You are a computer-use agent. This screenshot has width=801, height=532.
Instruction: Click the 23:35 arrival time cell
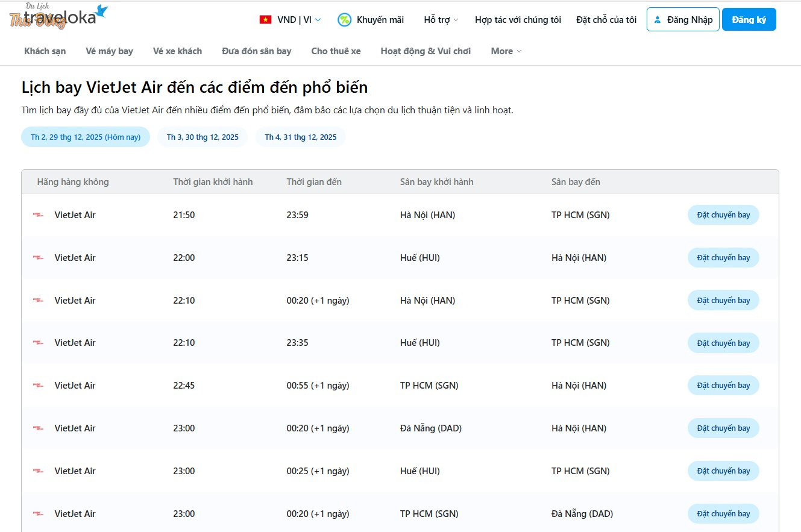(x=298, y=343)
